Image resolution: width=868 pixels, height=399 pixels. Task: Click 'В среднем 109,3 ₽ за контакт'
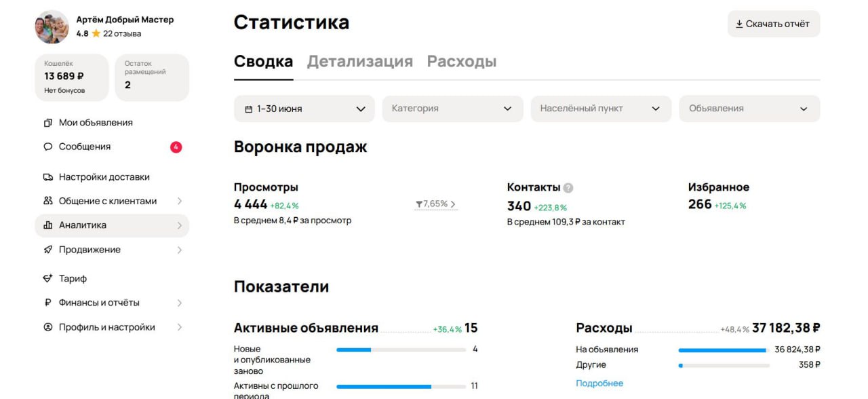pyautogui.click(x=566, y=222)
